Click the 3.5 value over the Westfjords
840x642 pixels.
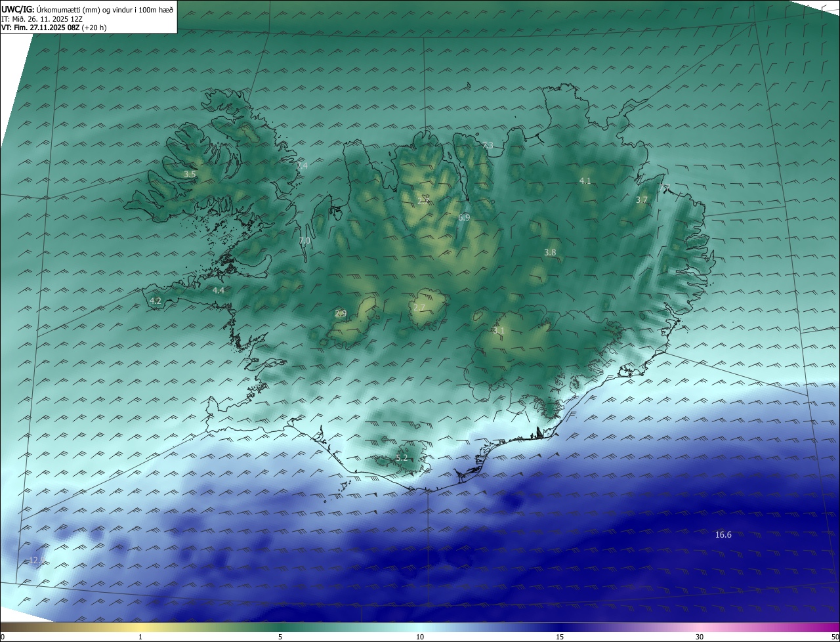[x=190, y=175]
